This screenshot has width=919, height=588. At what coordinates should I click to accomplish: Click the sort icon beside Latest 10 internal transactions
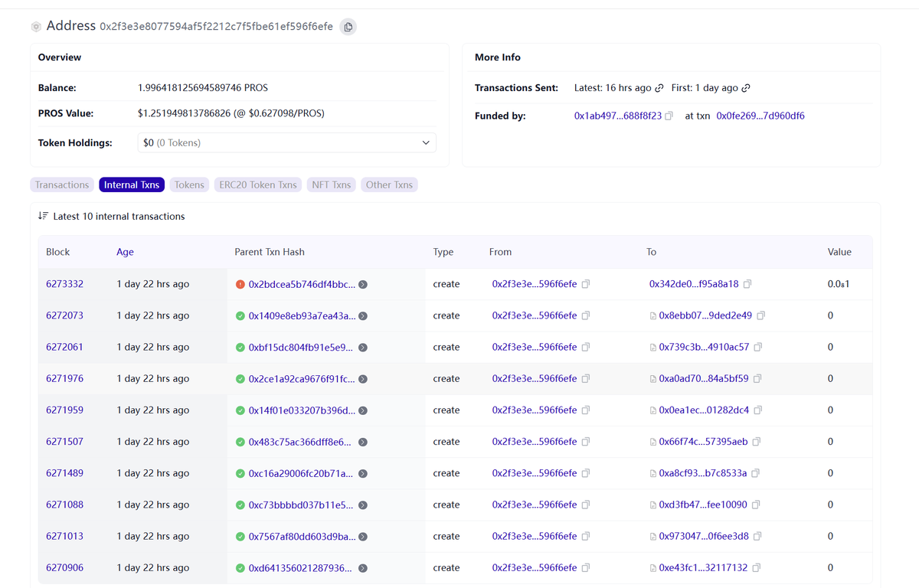(x=44, y=217)
